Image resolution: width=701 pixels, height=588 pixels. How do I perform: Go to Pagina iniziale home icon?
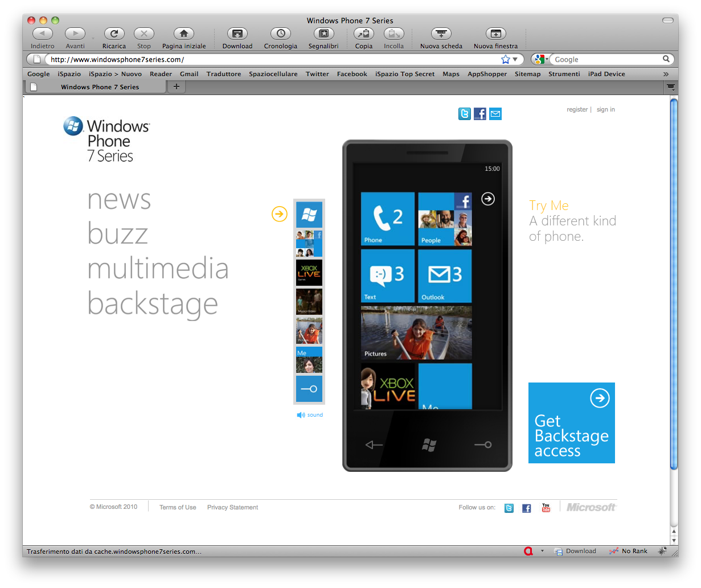coord(183,34)
